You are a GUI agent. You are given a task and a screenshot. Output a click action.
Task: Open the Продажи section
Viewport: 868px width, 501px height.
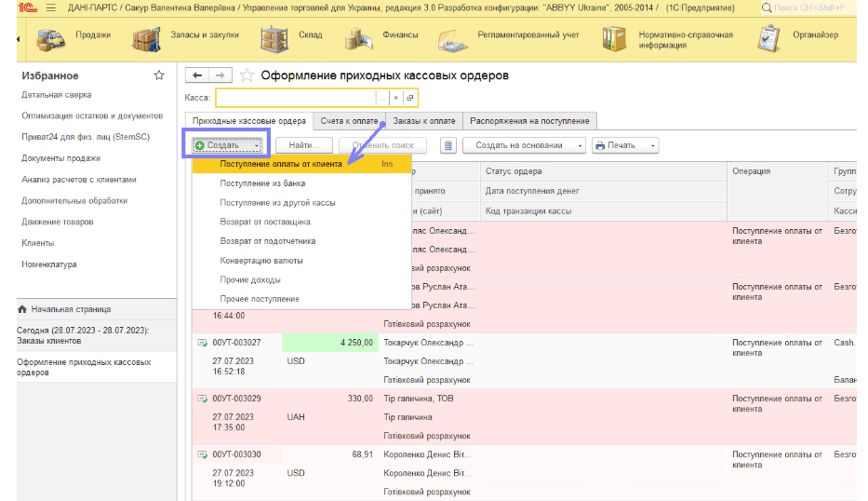[x=76, y=36]
